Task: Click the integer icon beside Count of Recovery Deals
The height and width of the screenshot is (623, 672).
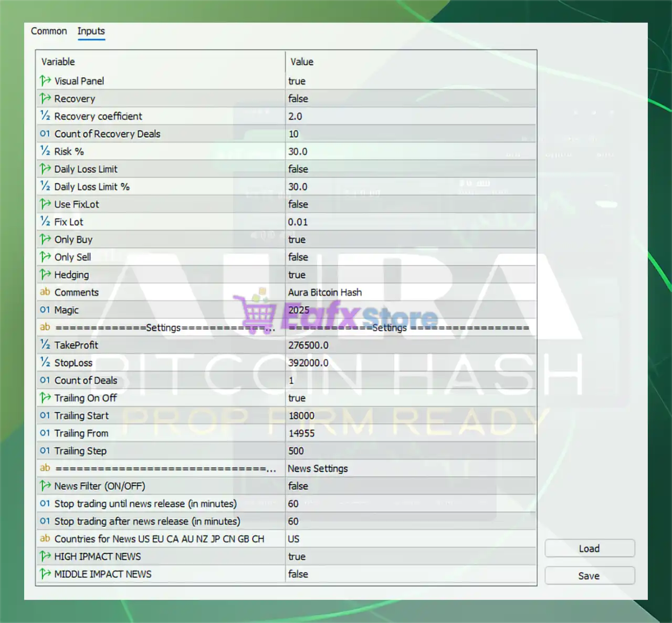Action: (x=45, y=134)
